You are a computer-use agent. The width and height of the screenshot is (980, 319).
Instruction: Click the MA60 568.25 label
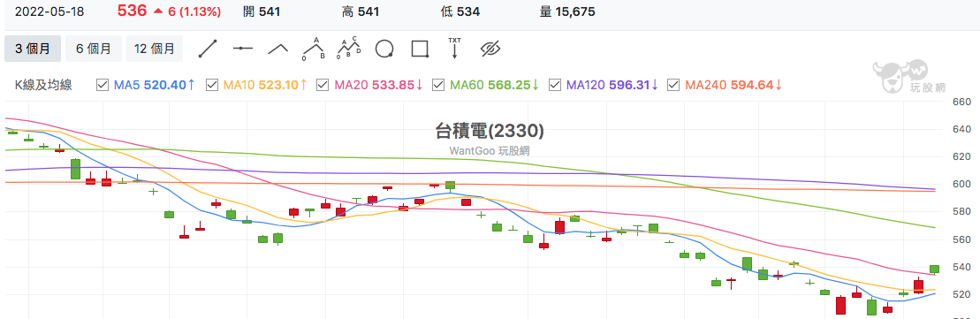[495, 85]
